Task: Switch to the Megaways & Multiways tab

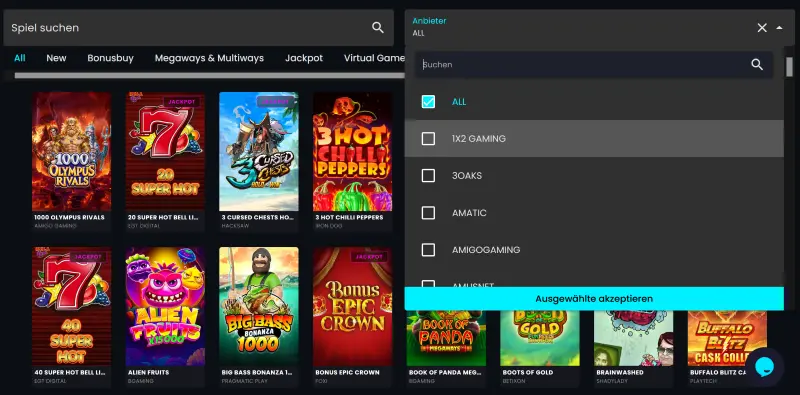Action: pyautogui.click(x=209, y=58)
